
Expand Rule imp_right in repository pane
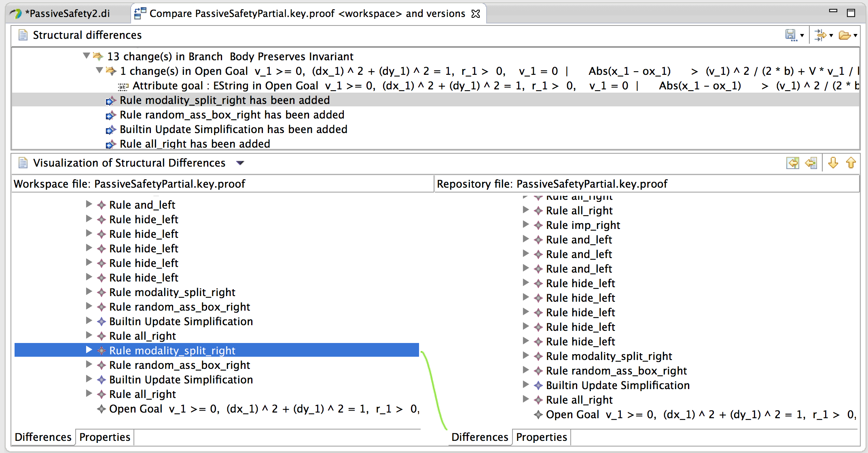click(525, 224)
